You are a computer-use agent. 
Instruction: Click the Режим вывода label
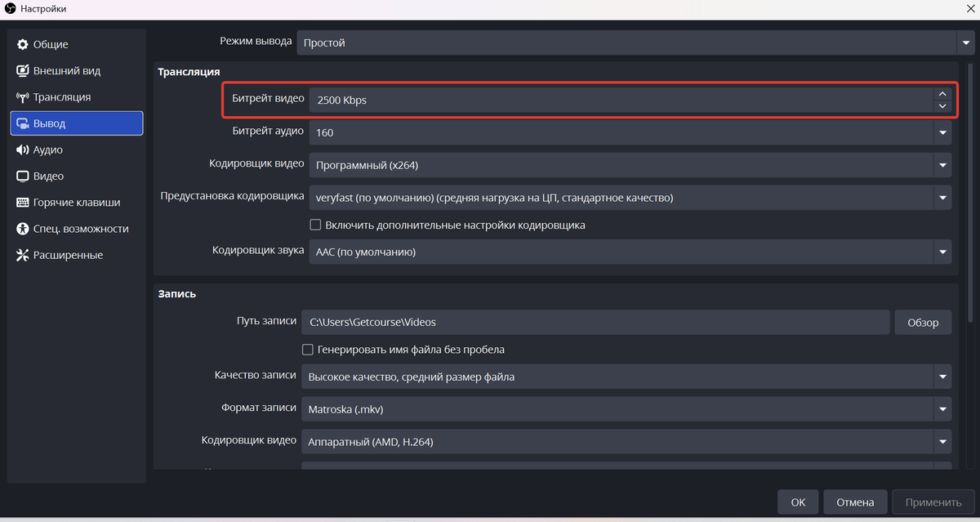click(x=254, y=41)
